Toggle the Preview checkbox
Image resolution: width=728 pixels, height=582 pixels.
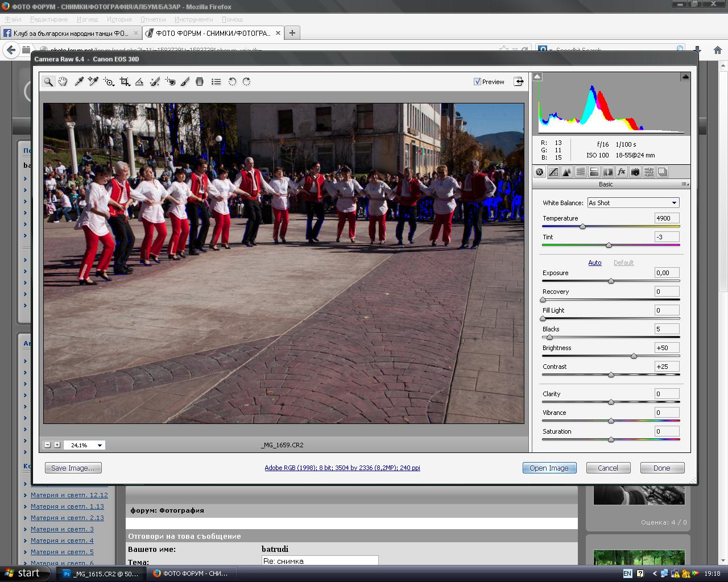pos(477,82)
